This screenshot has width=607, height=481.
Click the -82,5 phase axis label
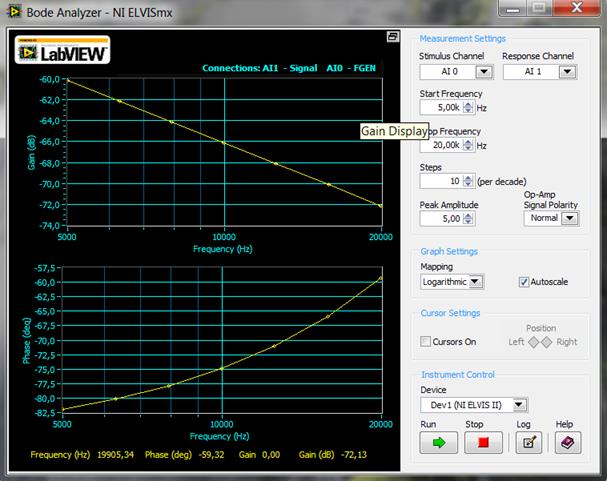pos(45,413)
